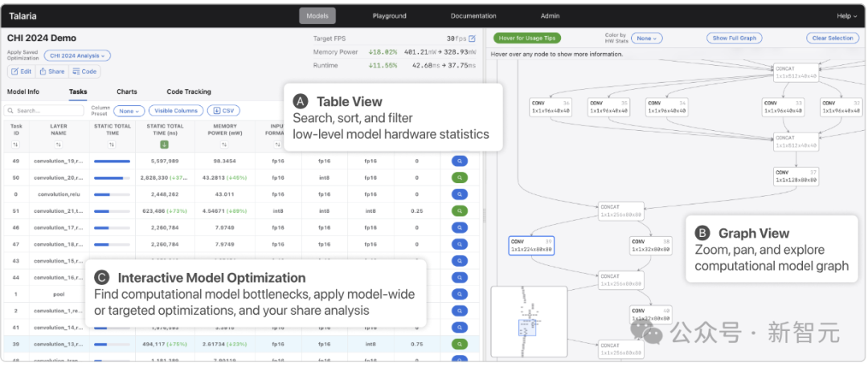This screenshot has height=367, width=868.
Task: Click the edit icon next to Target FPS
Action: [x=473, y=39]
